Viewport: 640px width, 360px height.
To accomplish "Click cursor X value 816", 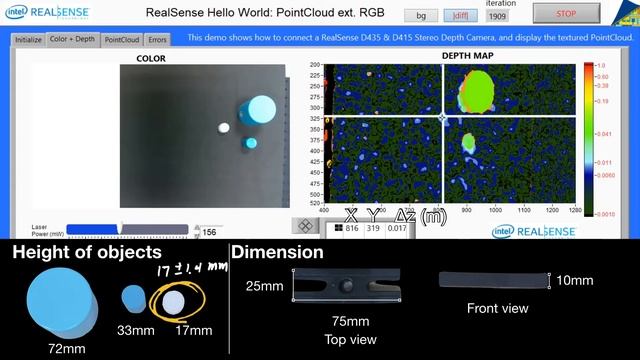I will click(351, 228).
